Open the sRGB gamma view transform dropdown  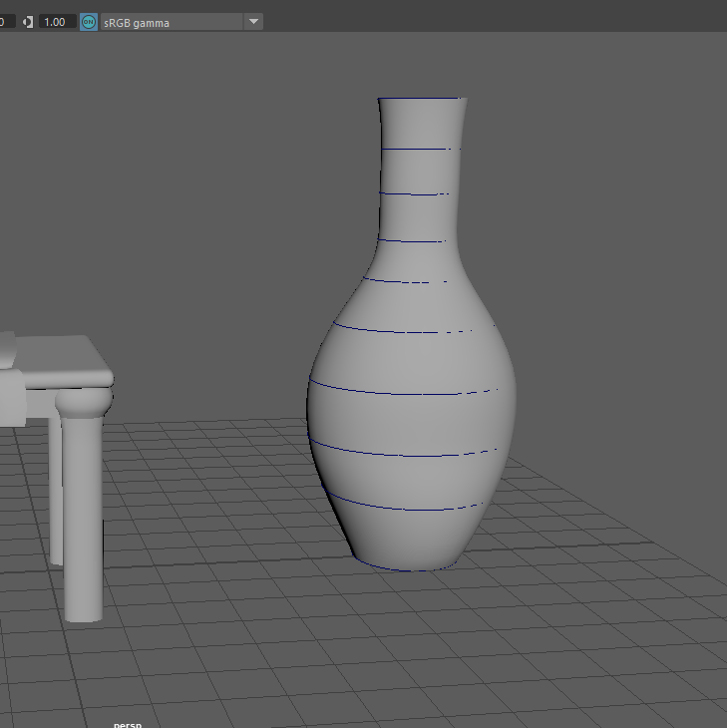170,22
